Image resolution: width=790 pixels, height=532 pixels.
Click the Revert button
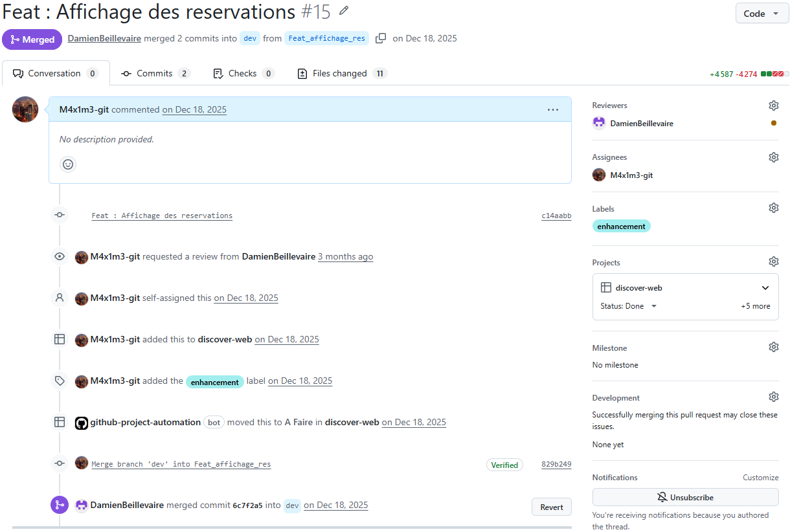coord(551,507)
